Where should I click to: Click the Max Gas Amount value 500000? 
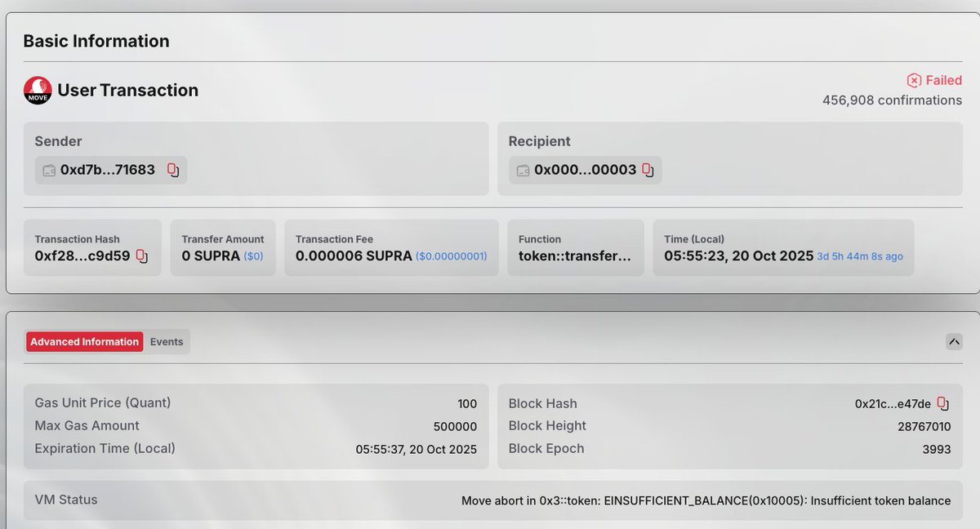click(455, 426)
